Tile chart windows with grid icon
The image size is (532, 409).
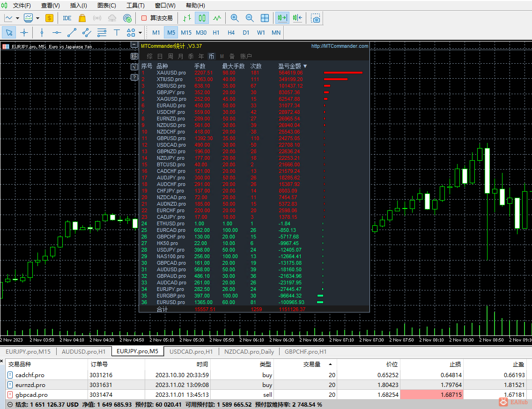(265, 18)
